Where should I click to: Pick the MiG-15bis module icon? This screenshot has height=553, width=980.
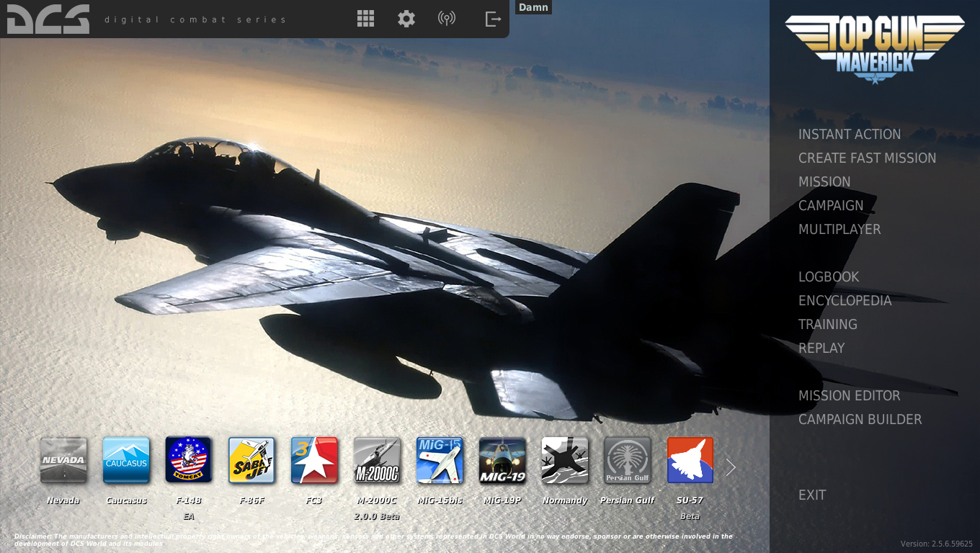(440, 460)
